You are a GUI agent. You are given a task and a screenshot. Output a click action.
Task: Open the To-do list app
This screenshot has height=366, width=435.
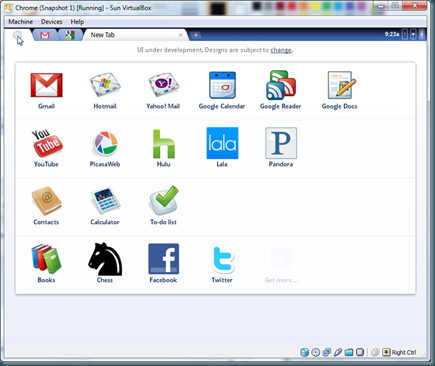pos(164,200)
